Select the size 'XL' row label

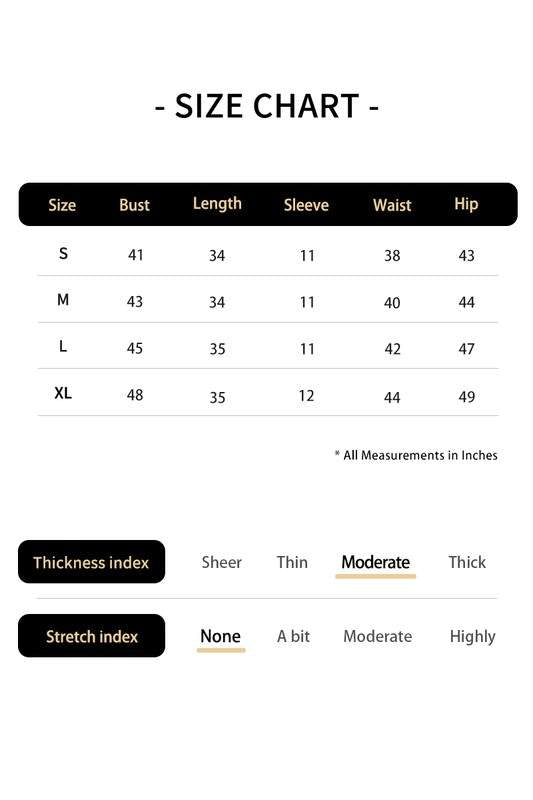point(63,393)
